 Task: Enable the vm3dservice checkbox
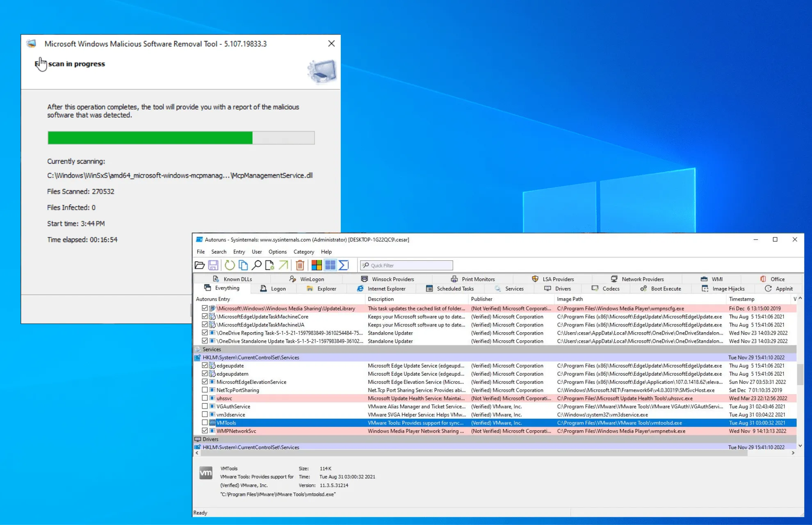(205, 414)
